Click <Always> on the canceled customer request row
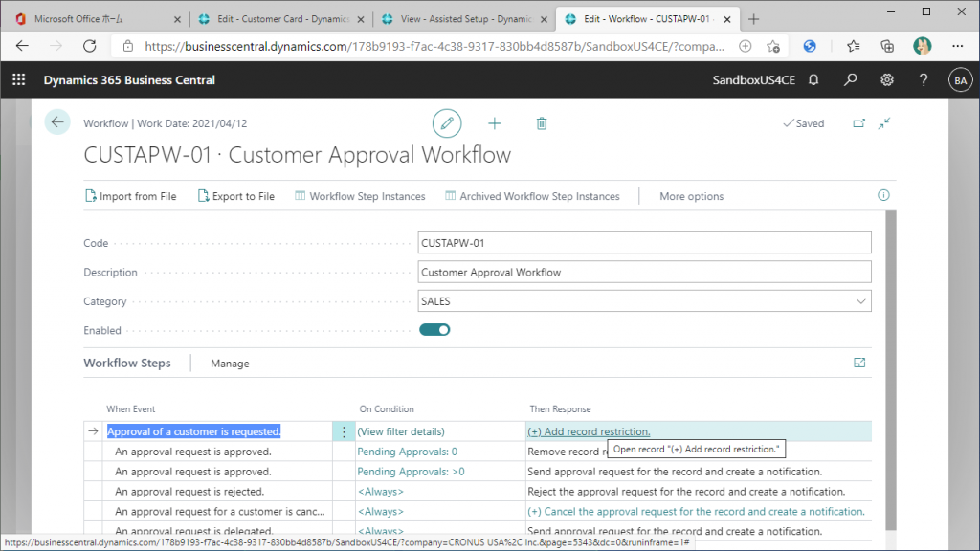This screenshot has height=551, width=980. pos(381,512)
